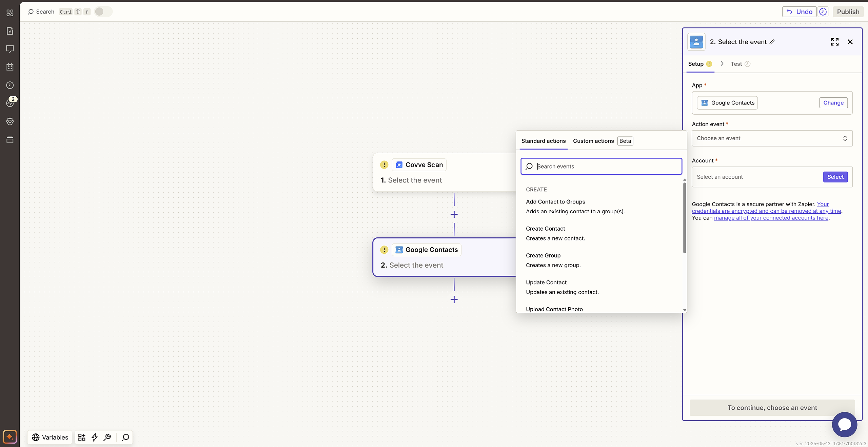Click the calendar icon in left sidebar
Viewport: 868px width, 447px height.
tap(10, 67)
